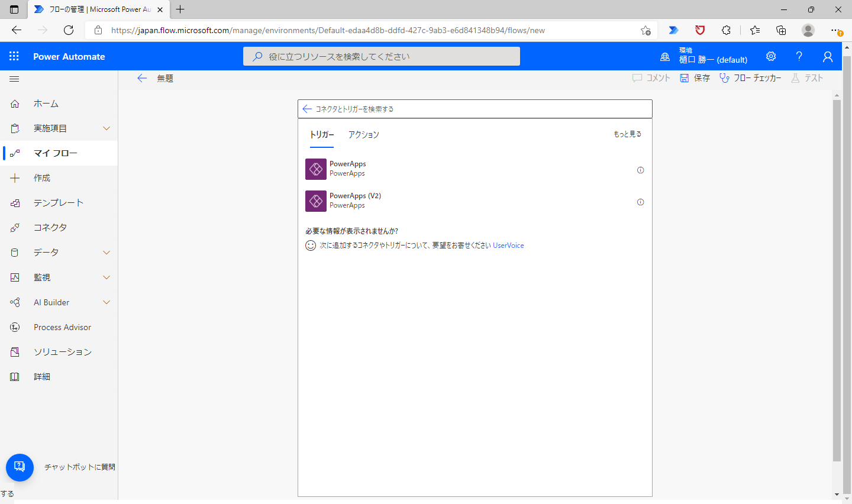This screenshot has width=852, height=504.
Task: Click the template icon beside テンプレート
Action: point(15,203)
